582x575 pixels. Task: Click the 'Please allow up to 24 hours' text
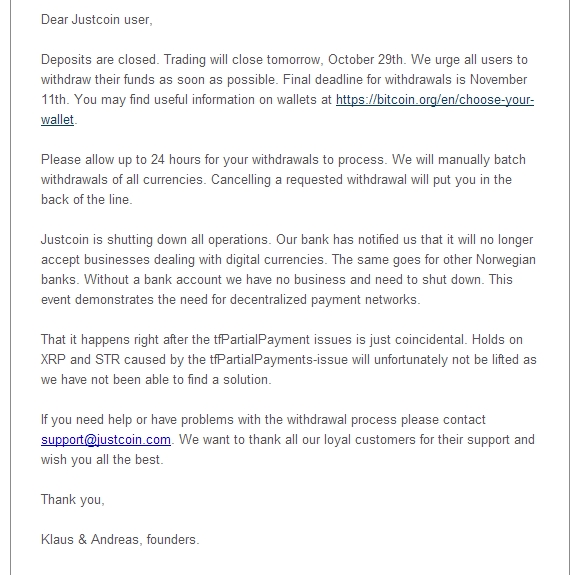point(121,160)
